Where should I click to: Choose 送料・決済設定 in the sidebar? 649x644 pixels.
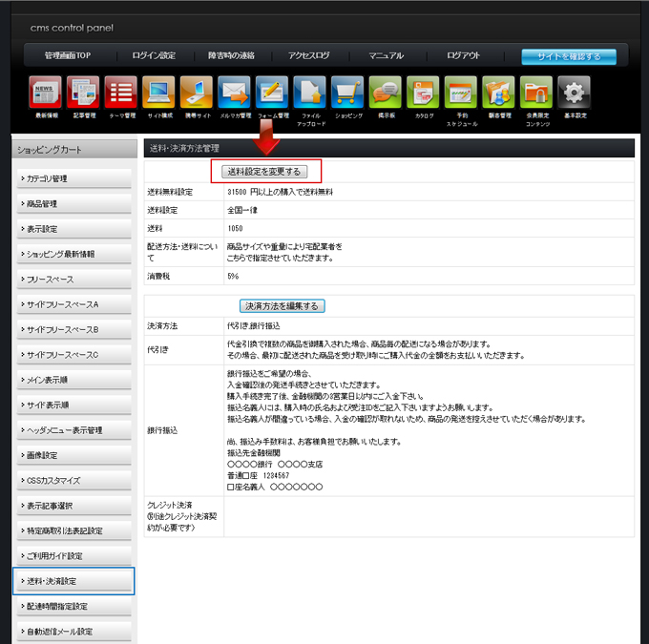(x=73, y=581)
